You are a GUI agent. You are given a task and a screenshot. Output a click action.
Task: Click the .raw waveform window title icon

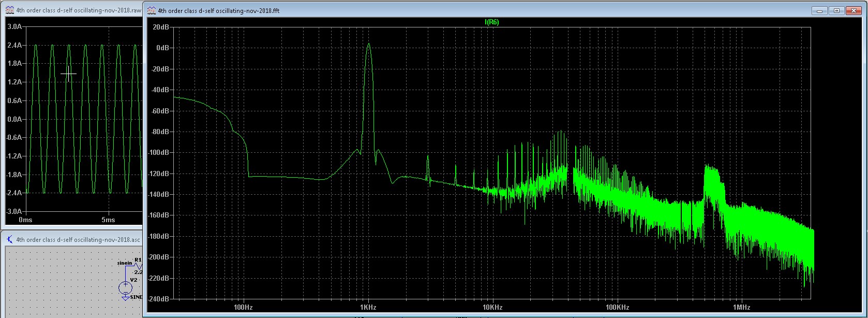(9, 10)
